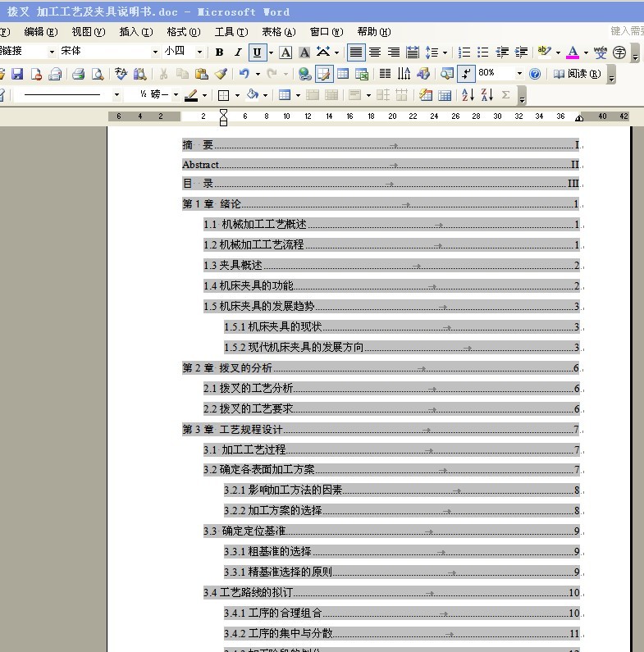Open the line style dropdown
644x652 pixels.
pos(116,95)
